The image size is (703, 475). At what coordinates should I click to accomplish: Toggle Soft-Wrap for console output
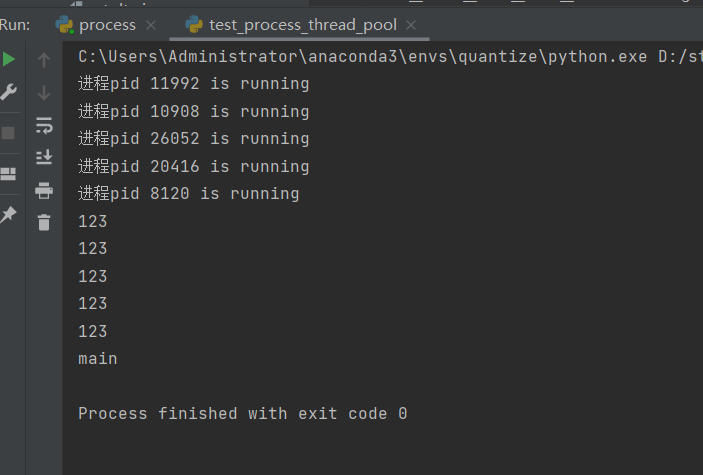44,125
